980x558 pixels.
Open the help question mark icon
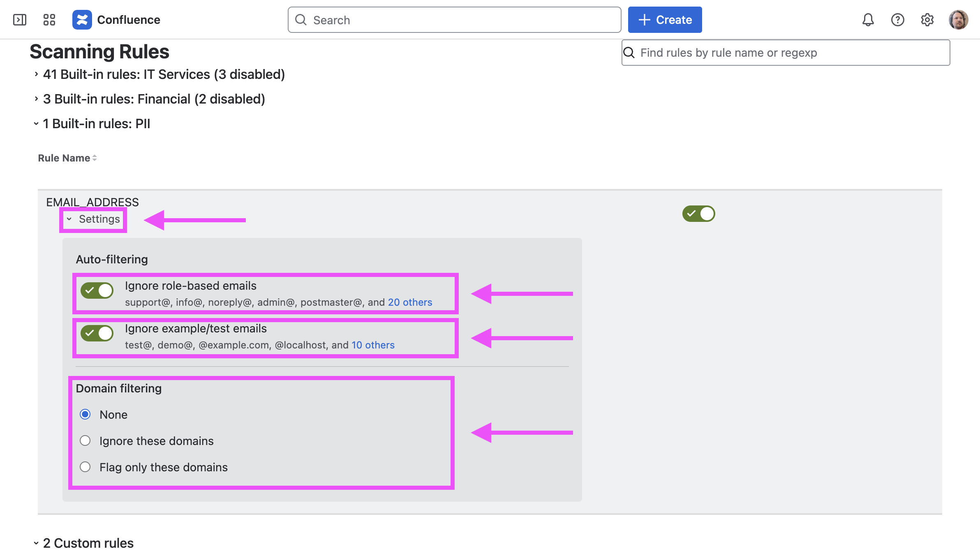pos(897,20)
